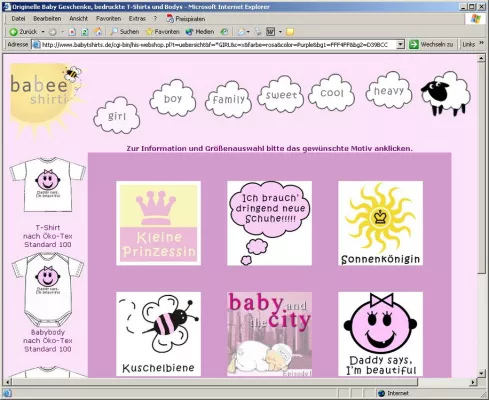
Task: Select the T-Shirt product image
Action: (x=48, y=184)
